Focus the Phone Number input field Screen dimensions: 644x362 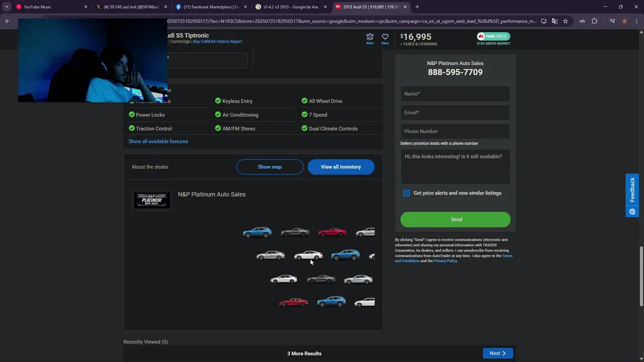(x=455, y=131)
